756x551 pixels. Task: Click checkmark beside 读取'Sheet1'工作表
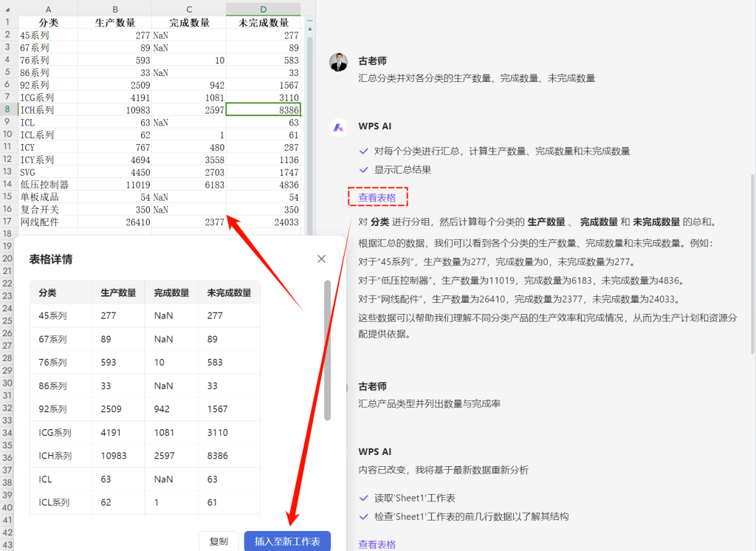coord(364,498)
